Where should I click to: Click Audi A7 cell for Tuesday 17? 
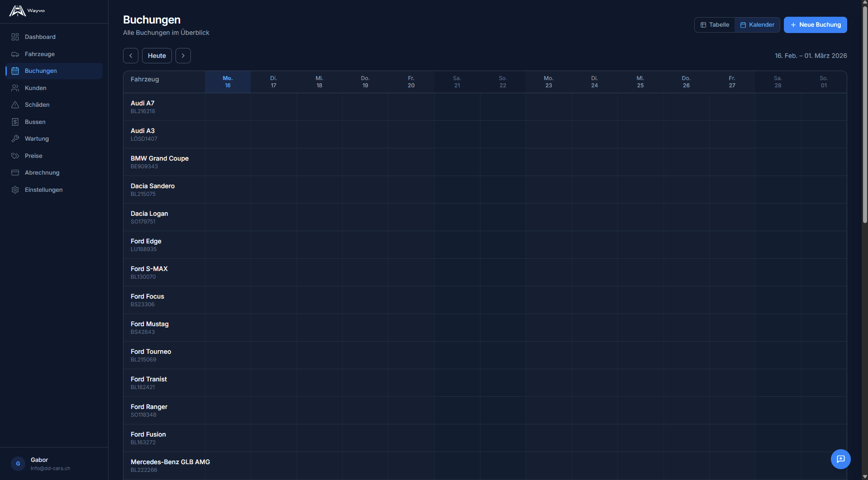pos(274,107)
